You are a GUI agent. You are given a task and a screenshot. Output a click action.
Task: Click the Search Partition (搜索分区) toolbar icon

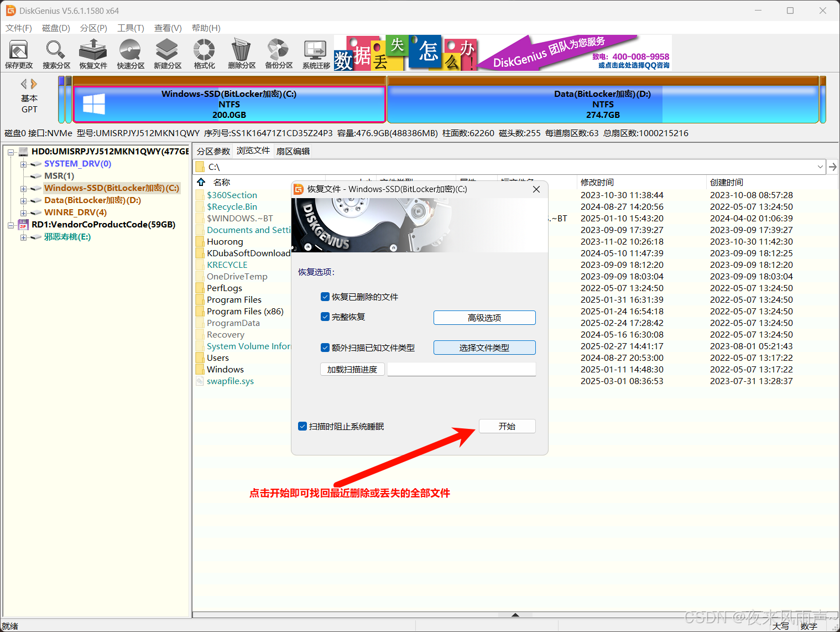(56, 54)
